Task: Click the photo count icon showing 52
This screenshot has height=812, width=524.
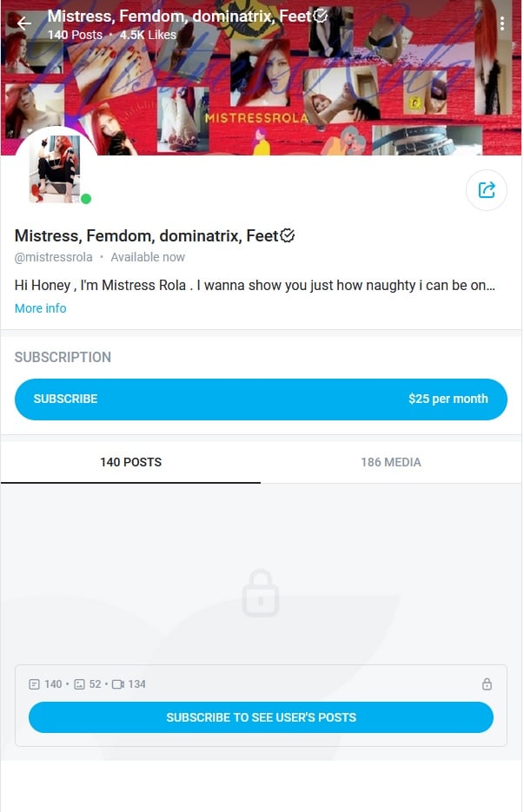Action: pos(79,684)
